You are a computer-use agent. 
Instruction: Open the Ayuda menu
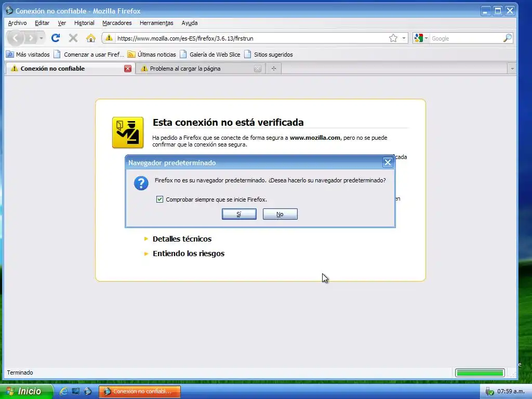pyautogui.click(x=189, y=23)
